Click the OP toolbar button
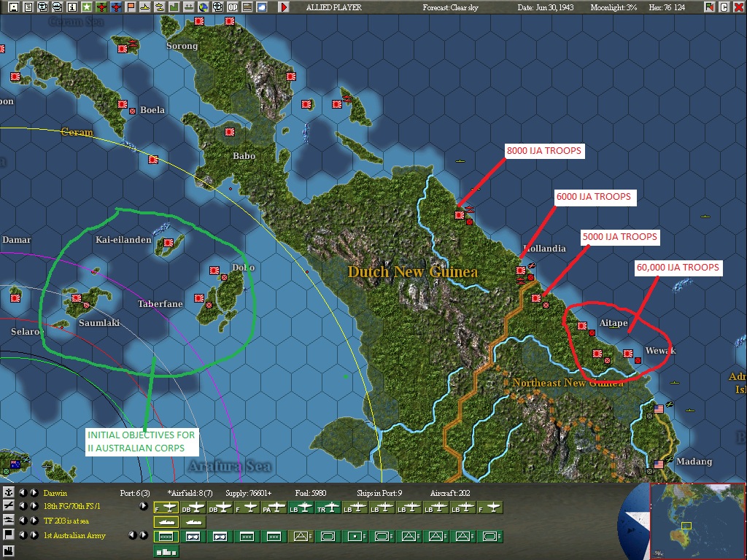Viewport: 747px width, 560px height. coord(233,7)
